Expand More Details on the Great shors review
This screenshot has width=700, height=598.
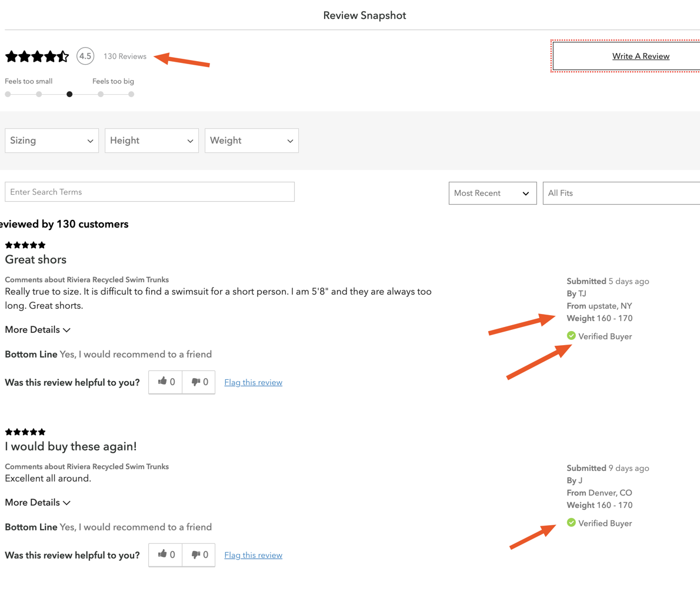coord(38,330)
